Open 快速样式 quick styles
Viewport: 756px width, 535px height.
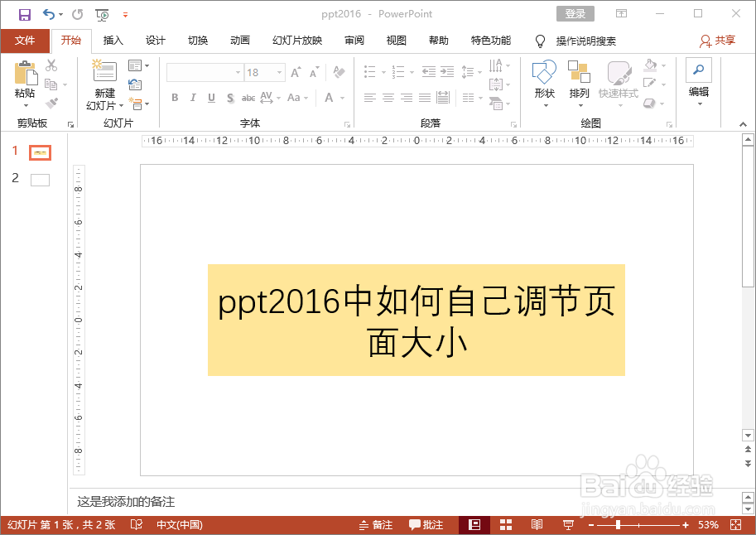(619, 83)
